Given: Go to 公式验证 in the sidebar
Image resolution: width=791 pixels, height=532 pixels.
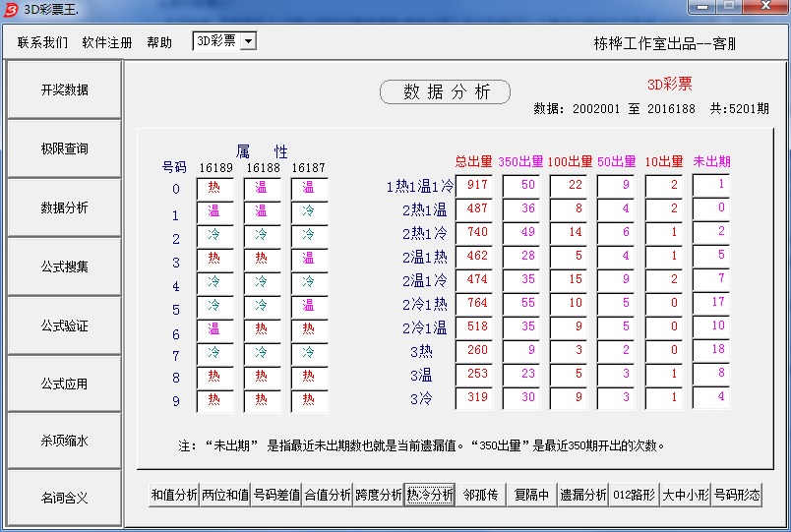Looking at the screenshot, I should (x=64, y=325).
